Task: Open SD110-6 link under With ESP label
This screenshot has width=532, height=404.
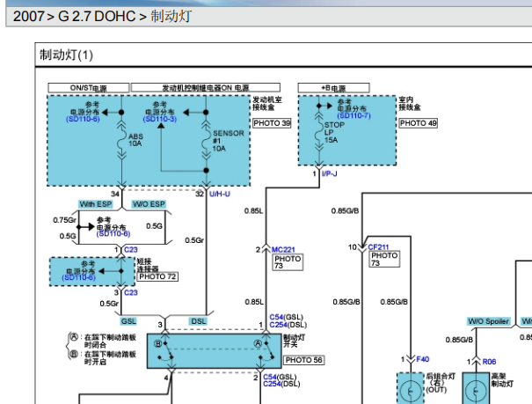Action: point(113,234)
